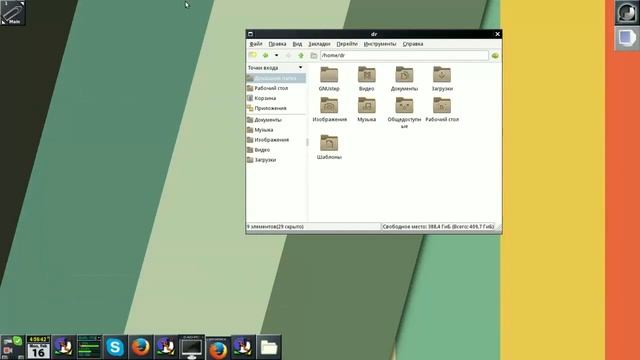Open the Правка menu
The image size is (640, 360).
277,44
